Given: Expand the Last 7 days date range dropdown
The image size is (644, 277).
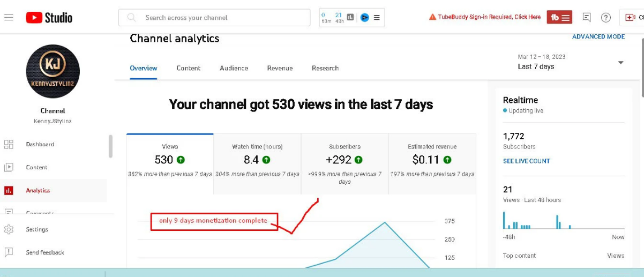Looking at the screenshot, I should click(x=620, y=63).
